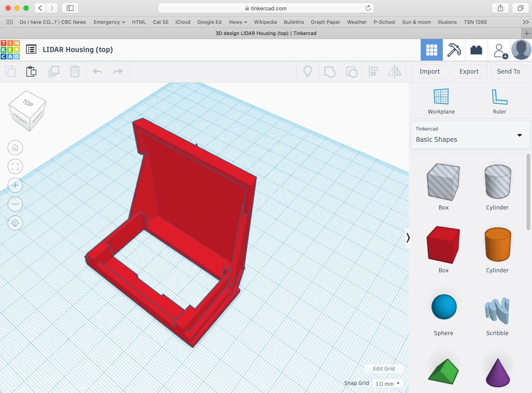This screenshot has width=532, height=393.
Task: Click the Safari Share icon
Action: tap(500, 8)
